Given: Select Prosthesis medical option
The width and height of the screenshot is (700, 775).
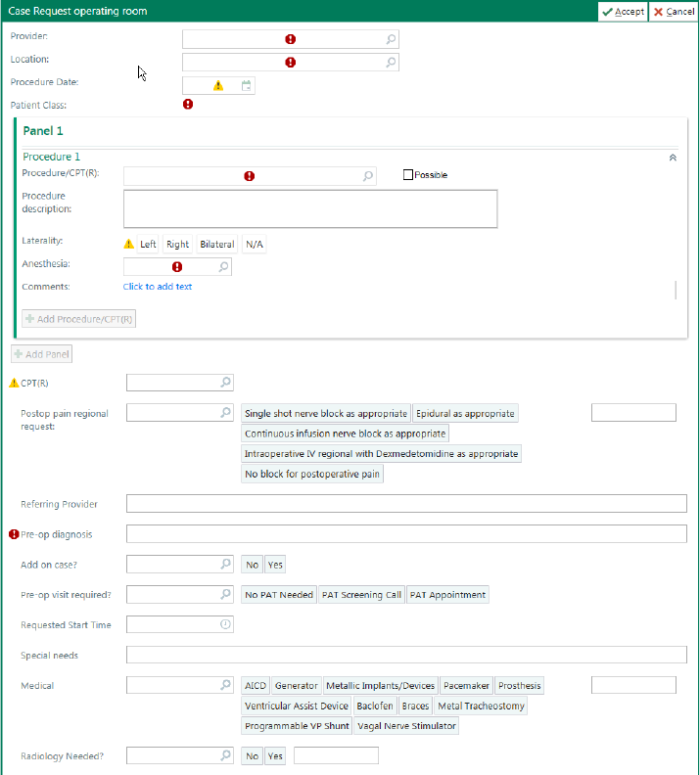Looking at the screenshot, I should coord(519,686).
